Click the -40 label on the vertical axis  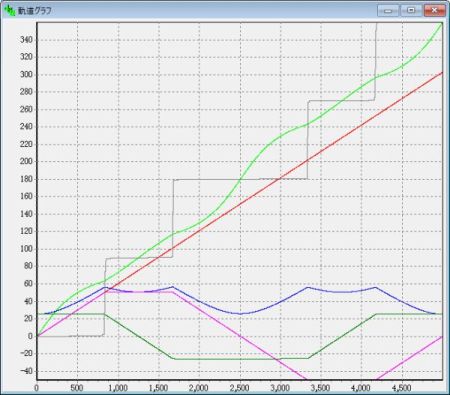(x=25, y=371)
